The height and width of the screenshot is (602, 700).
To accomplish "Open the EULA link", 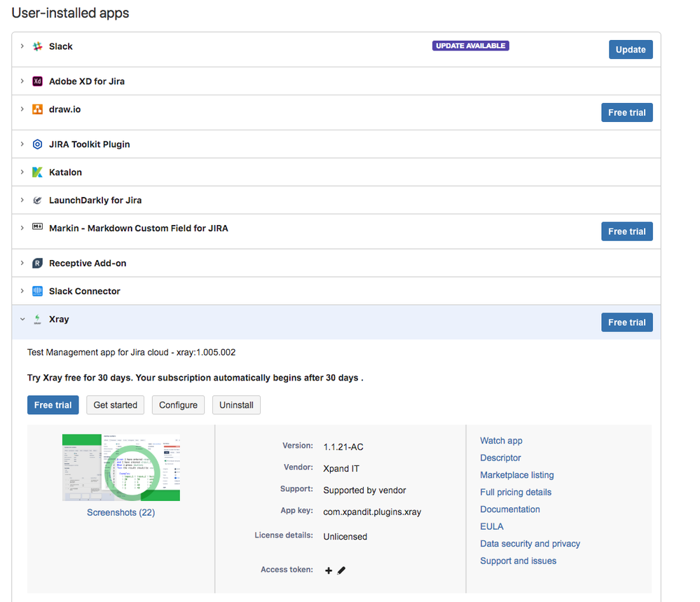I will 491,526.
